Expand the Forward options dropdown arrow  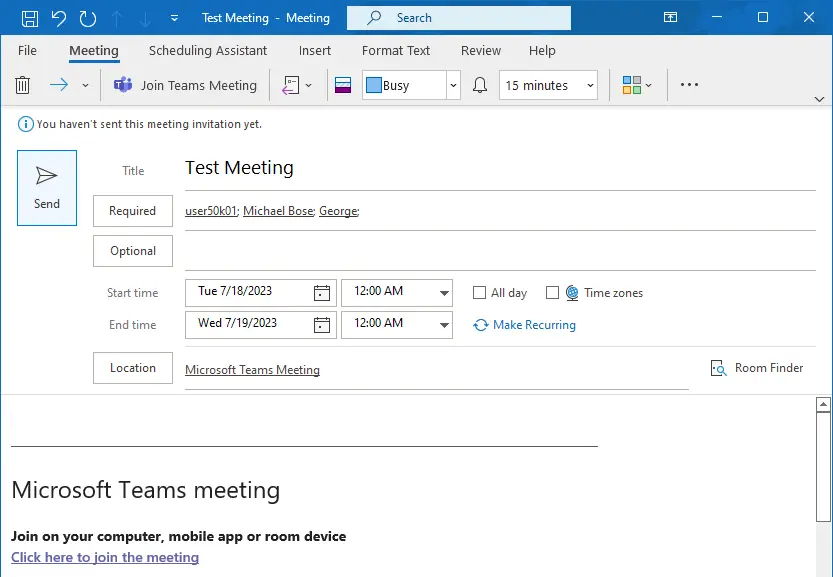[85, 85]
